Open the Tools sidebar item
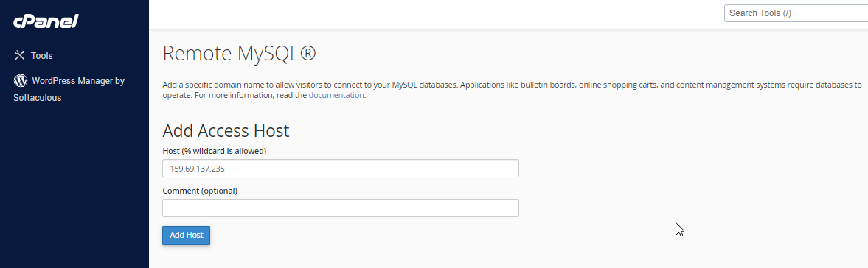 (33, 55)
